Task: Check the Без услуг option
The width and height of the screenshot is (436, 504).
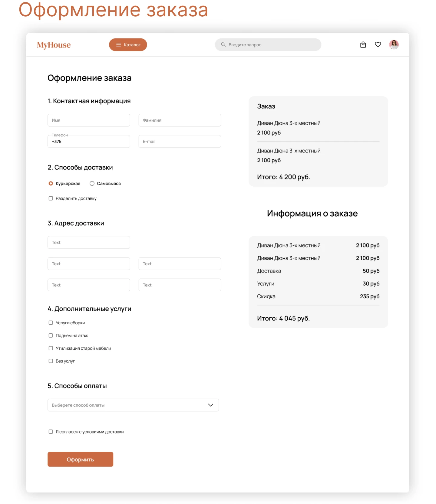Action: click(51, 361)
